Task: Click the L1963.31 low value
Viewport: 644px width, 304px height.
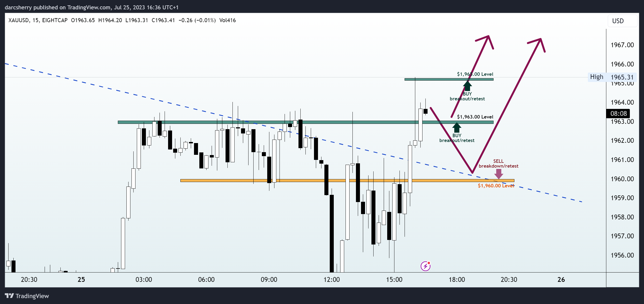Action: (137, 20)
